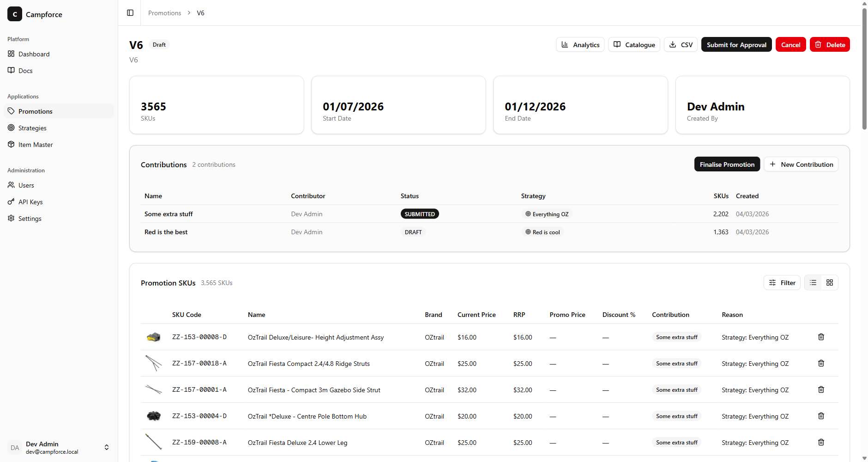Click thumbnail for Fiesta Compact Ridge Struts

pyautogui.click(x=153, y=363)
